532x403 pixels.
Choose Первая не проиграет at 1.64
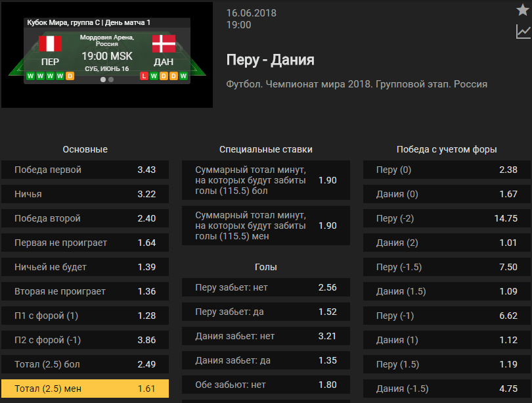(x=85, y=243)
